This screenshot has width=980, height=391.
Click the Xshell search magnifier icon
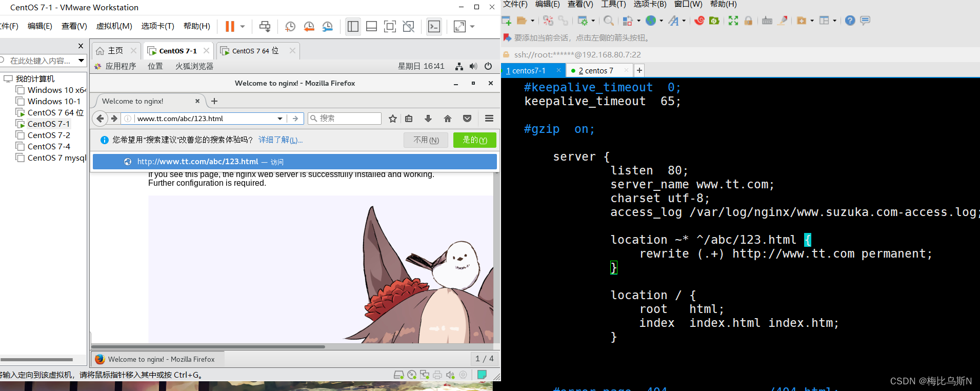(x=609, y=21)
